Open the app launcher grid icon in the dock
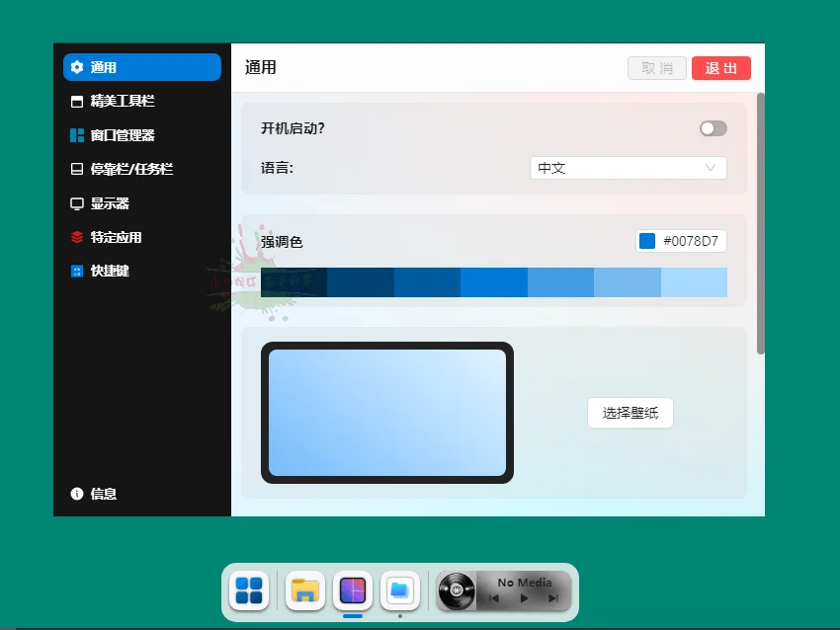This screenshot has height=630, width=840. pos(248,591)
